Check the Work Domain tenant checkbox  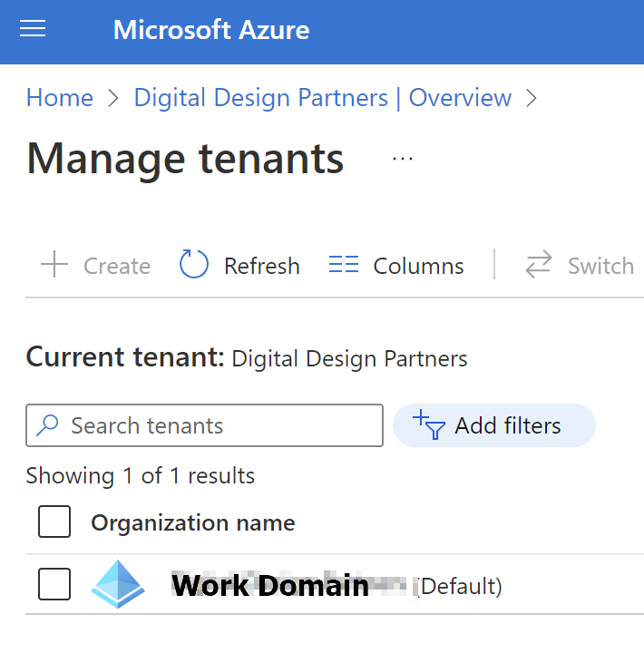(54, 584)
